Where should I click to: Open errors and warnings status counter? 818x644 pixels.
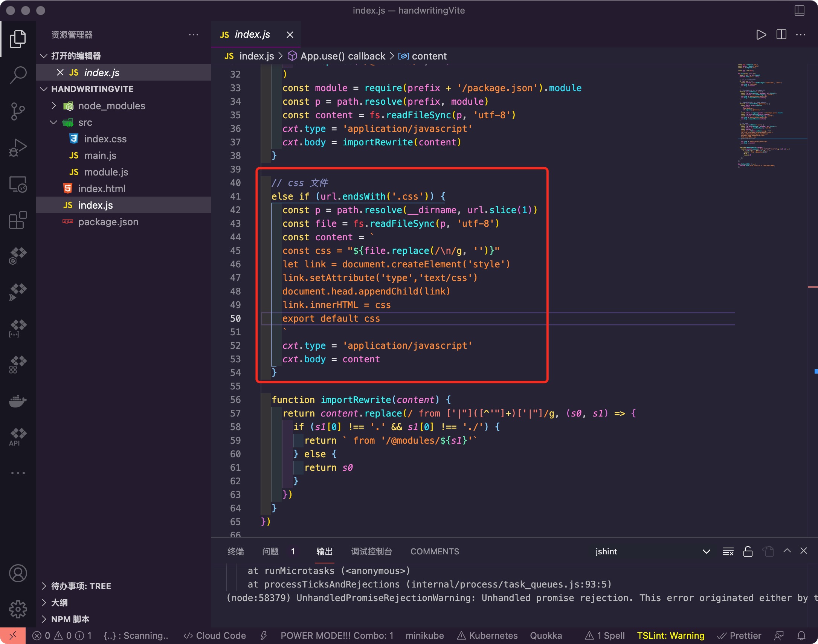coord(62,636)
